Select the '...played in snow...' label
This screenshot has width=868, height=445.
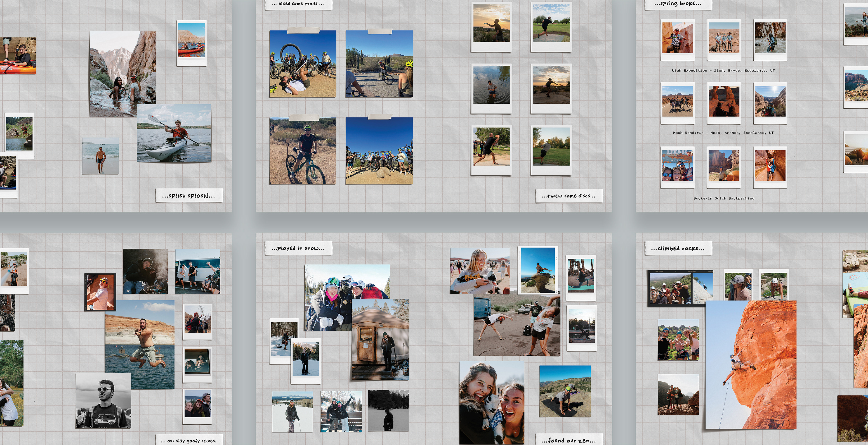[298, 248]
